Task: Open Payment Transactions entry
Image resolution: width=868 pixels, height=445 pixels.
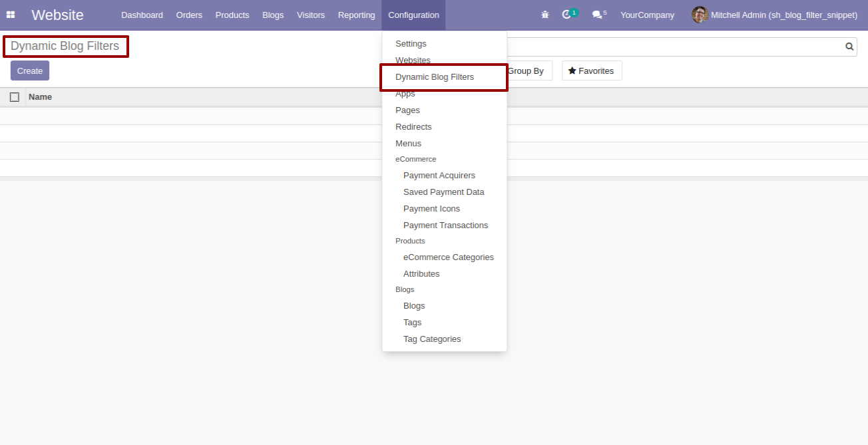Action: pyautogui.click(x=444, y=225)
